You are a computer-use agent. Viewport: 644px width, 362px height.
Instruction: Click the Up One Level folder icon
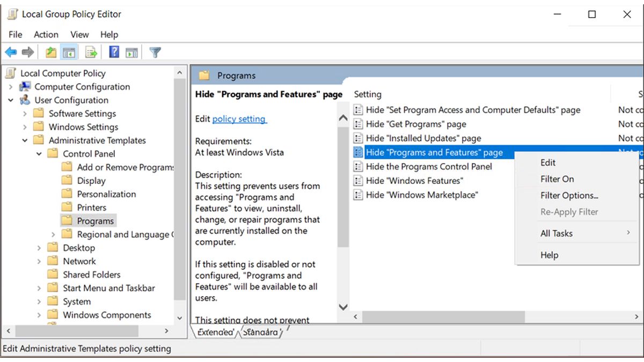(x=50, y=51)
